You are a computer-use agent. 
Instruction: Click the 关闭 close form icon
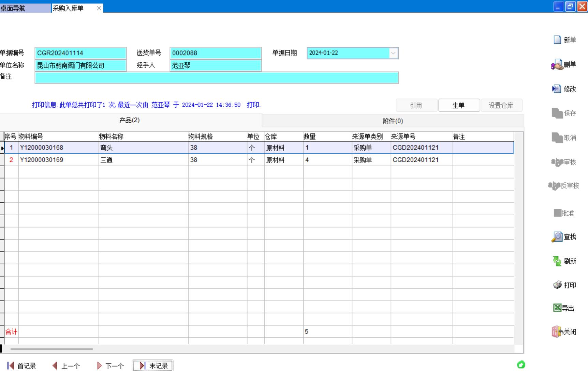(557, 332)
